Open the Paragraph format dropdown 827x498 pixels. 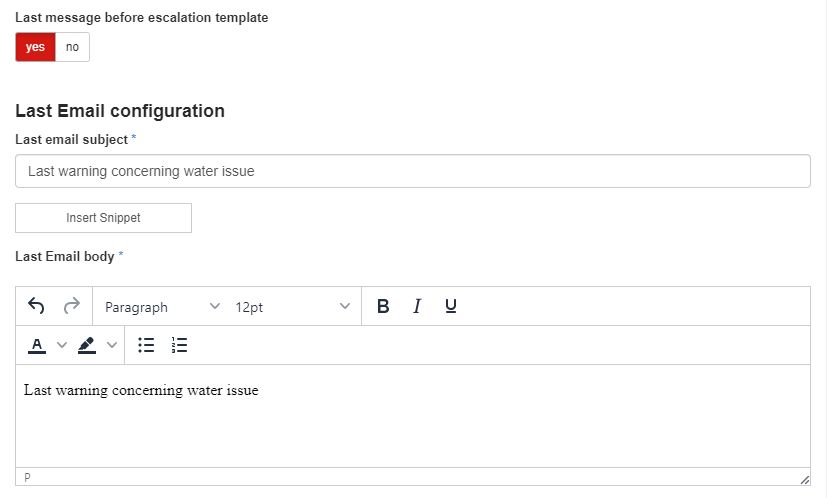coord(162,307)
